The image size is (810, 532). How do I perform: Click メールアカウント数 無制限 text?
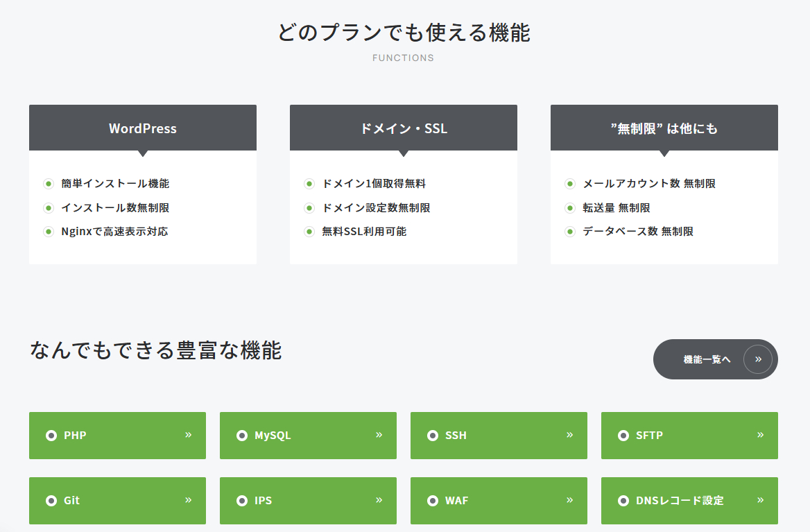pos(649,183)
